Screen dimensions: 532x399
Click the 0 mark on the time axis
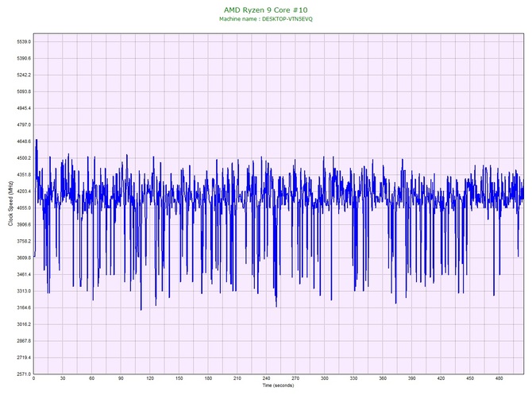coord(33,378)
